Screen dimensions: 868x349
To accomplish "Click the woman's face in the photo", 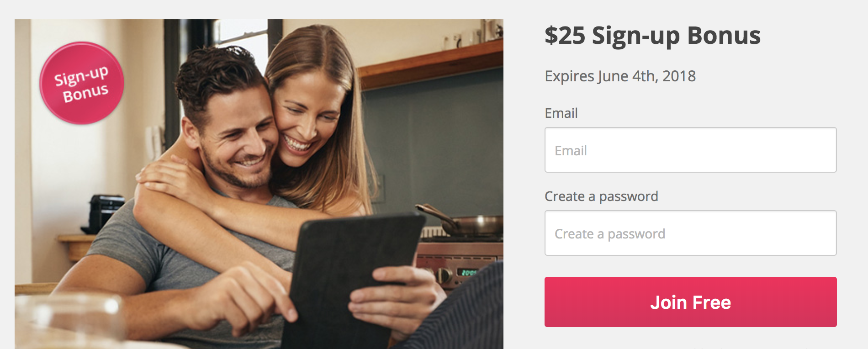I will point(306,119).
